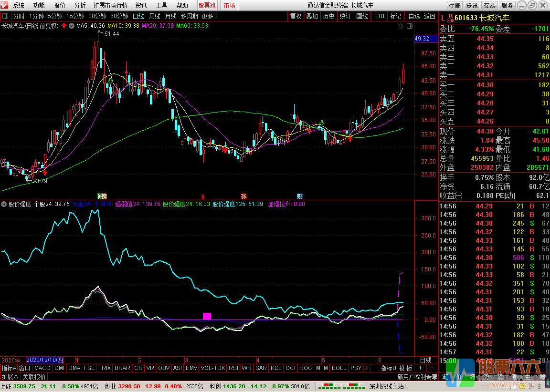Select the 月线 period tab
The width and height of the screenshot is (550, 392).
[170, 17]
